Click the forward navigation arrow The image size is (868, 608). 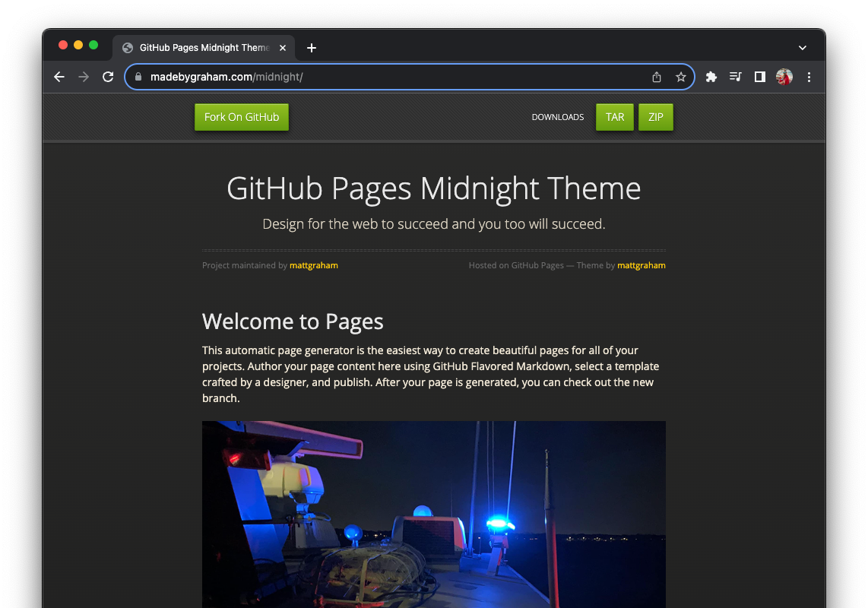[84, 77]
